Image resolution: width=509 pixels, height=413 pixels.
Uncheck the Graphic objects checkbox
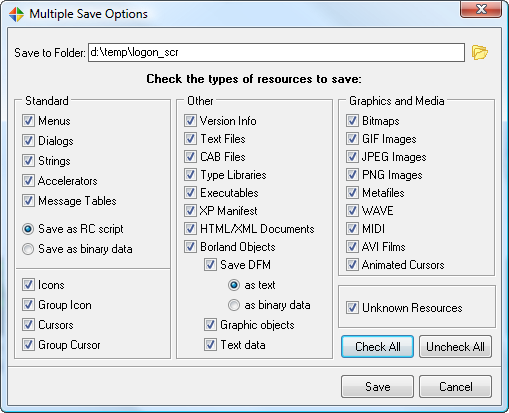[x=210, y=325]
